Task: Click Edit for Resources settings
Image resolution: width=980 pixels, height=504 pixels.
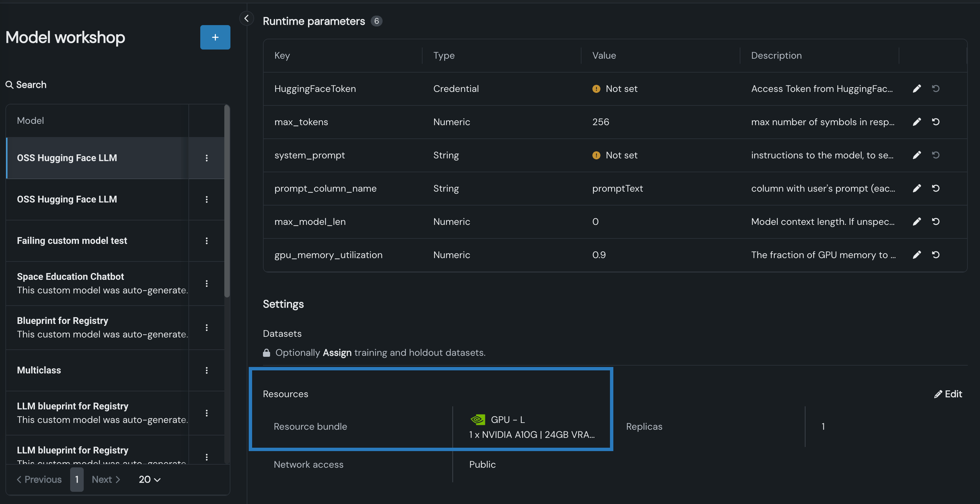Action: (x=948, y=394)
